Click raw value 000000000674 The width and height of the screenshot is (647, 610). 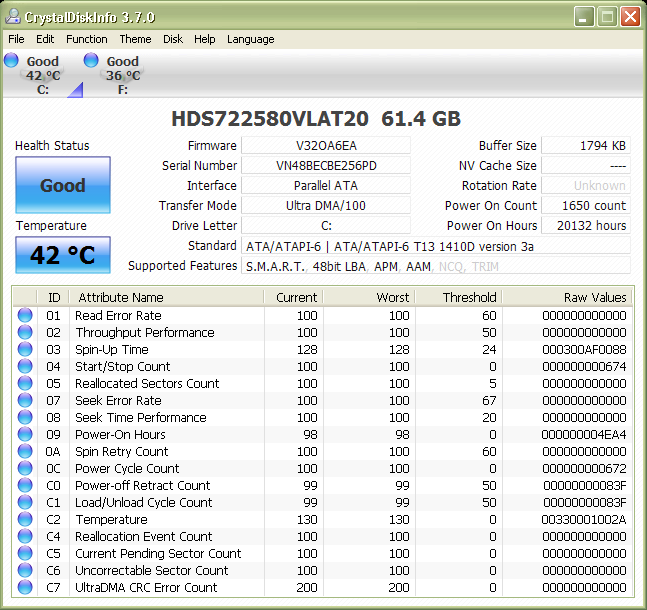point(584,366)
